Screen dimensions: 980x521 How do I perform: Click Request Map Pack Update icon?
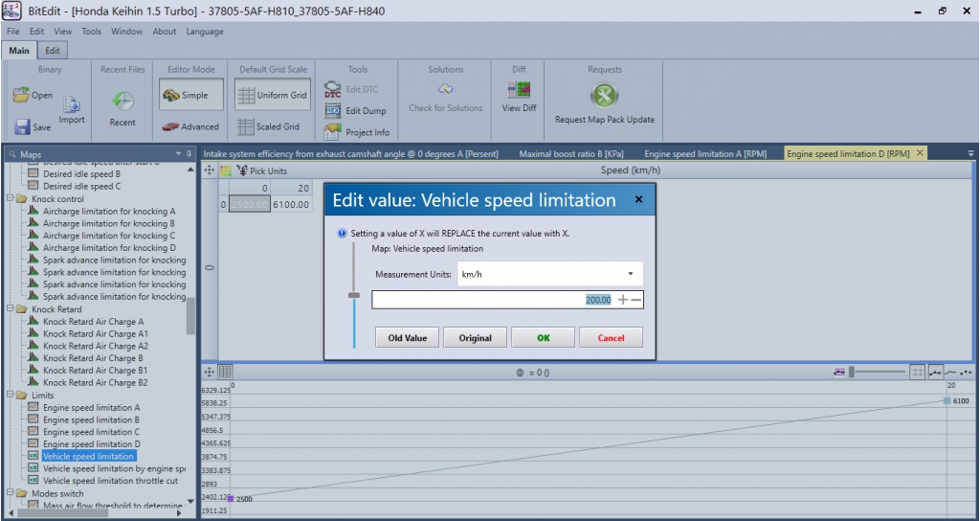tap(605, 96)
